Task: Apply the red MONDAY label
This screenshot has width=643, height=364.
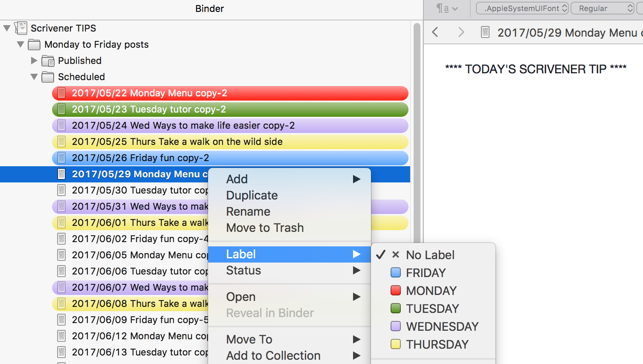Action: [433, 291]
